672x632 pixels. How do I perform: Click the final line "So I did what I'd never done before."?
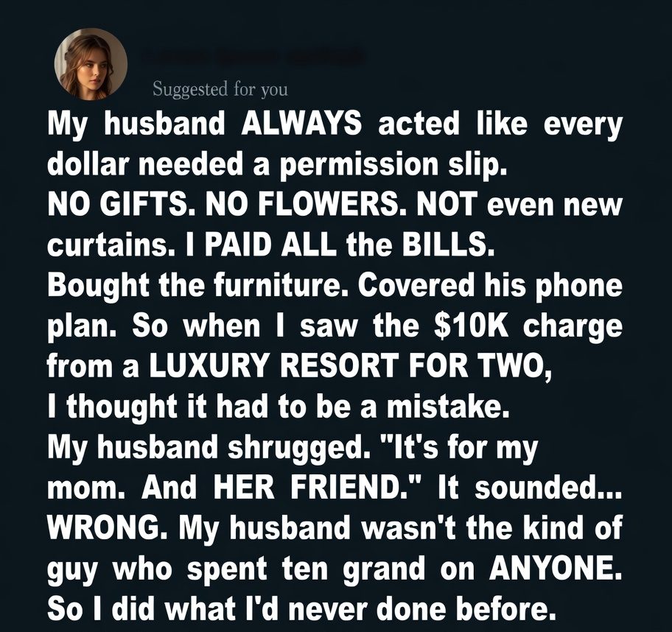[300, 608]
